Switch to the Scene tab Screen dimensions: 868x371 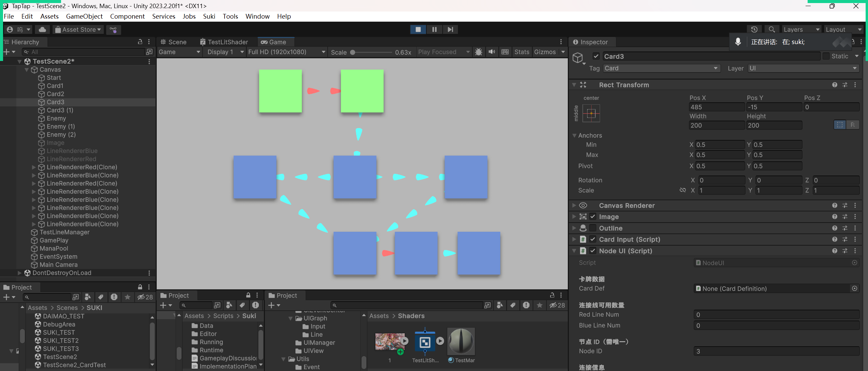coord(174,42)
